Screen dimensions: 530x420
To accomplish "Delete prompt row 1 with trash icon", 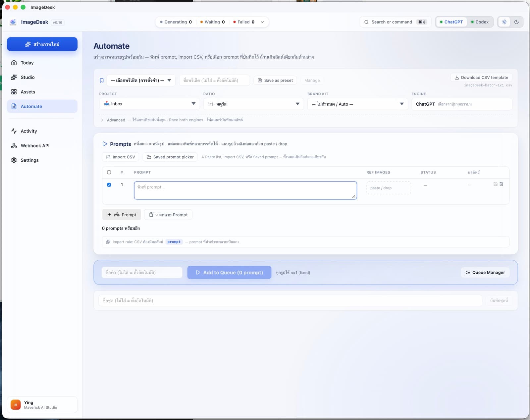I will [502, 184].
